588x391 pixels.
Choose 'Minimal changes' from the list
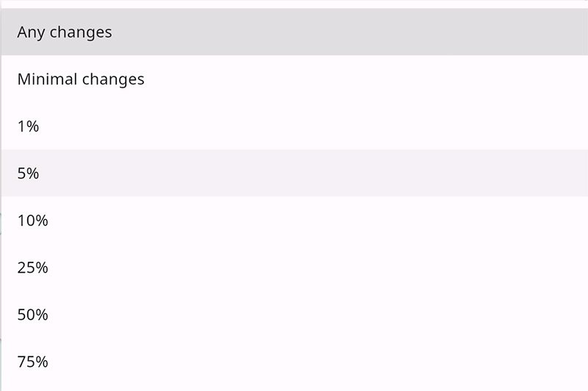[x=81, y=79]
